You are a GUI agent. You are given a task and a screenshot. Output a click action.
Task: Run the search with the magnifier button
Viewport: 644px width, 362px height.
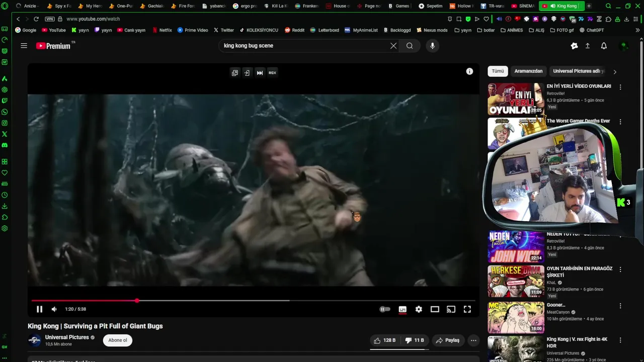[x=410, y=46]
